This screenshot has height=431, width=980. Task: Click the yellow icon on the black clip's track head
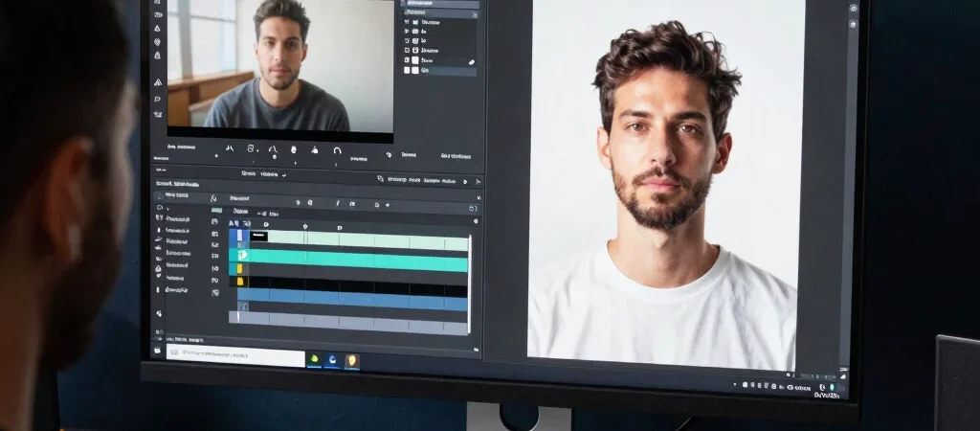(x=239, y=282)
